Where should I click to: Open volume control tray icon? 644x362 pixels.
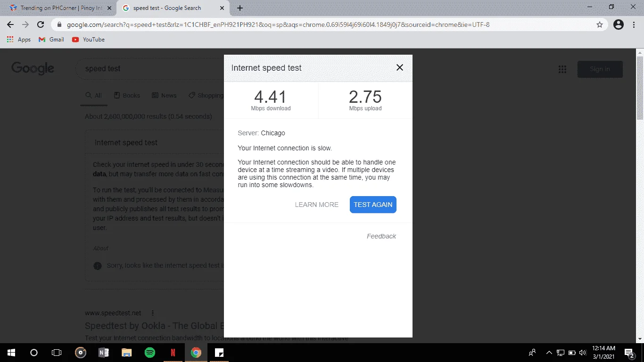[x=583, y=353]
